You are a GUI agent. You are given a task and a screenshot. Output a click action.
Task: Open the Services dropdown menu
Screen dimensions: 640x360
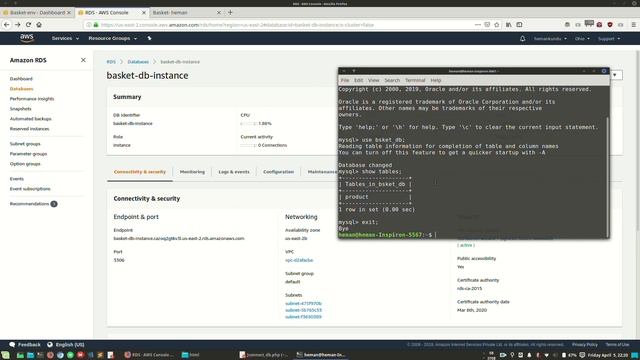[65, 38]
